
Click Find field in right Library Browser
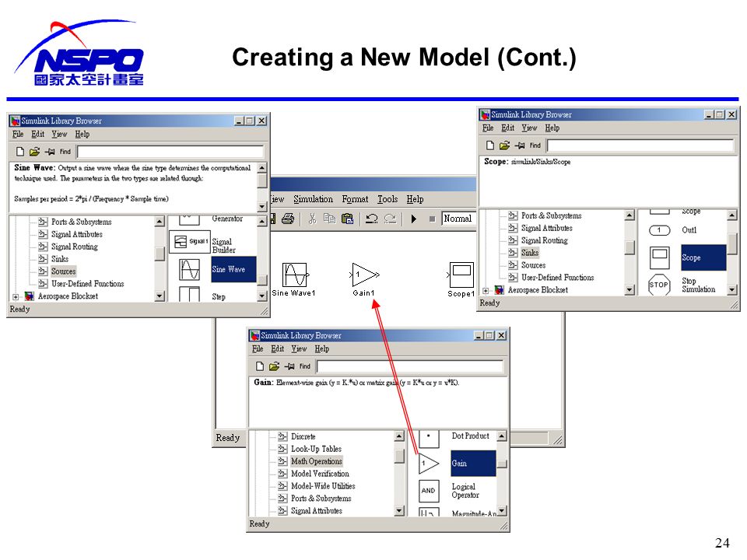click(640, 145)
